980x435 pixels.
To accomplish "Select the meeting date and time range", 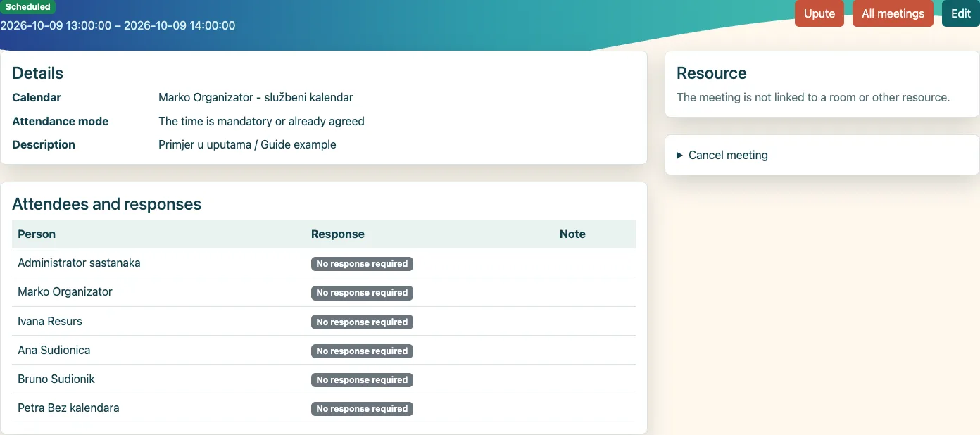I will tap(118, 25).
